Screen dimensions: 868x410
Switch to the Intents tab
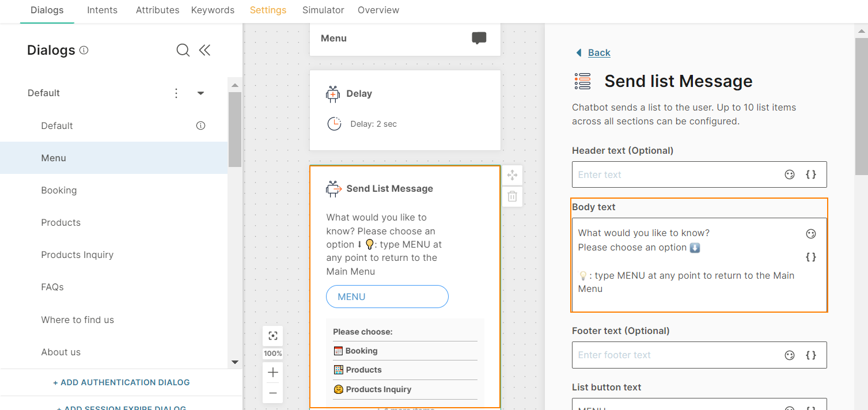tap(102, 10)
